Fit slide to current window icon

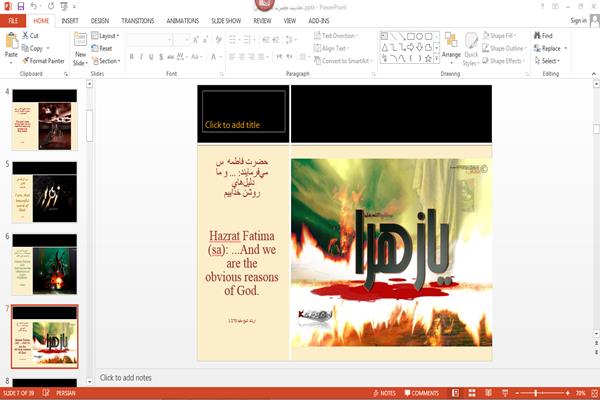point(595,393)
